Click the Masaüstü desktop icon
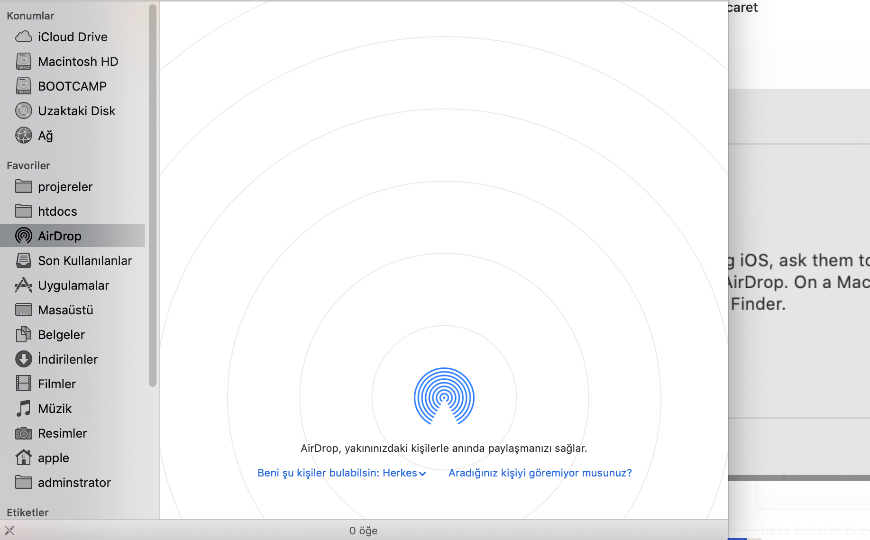The width and height of the screenshot is (870, 540). (x=23, y=310)
